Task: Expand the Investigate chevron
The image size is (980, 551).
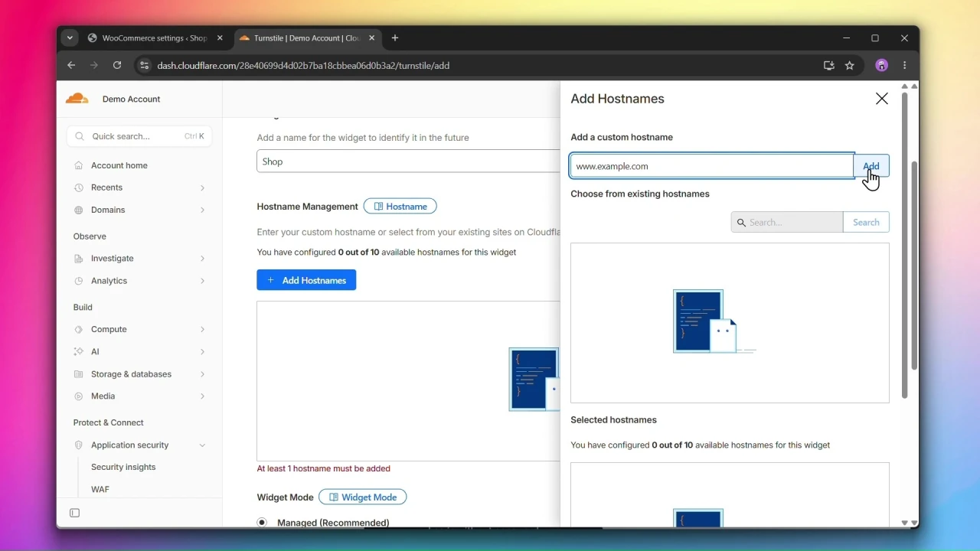Action: click(x=202, y=259)
